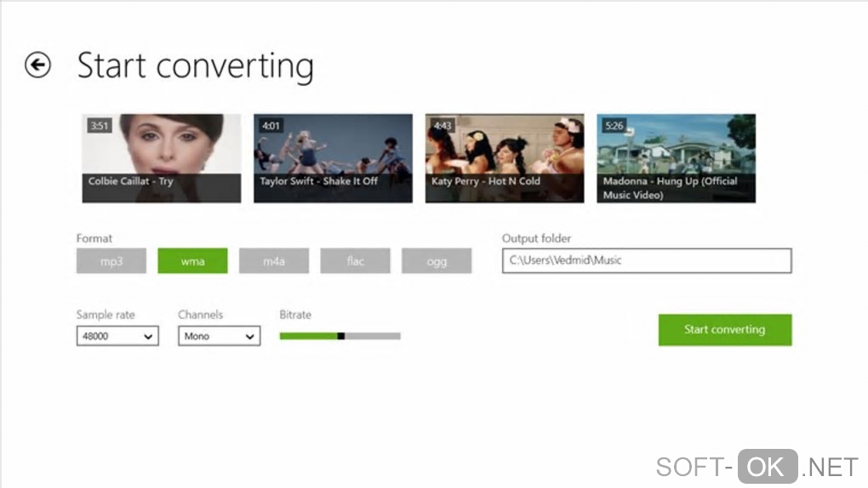Click the Bitrate slider track

(340, 336)
